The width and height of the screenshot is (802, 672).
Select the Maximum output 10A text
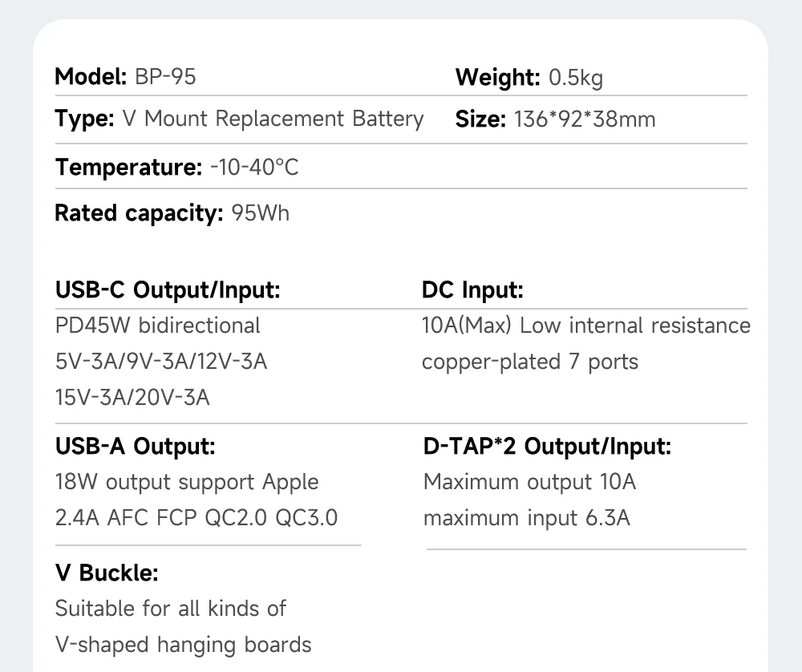tap(529, 482)
